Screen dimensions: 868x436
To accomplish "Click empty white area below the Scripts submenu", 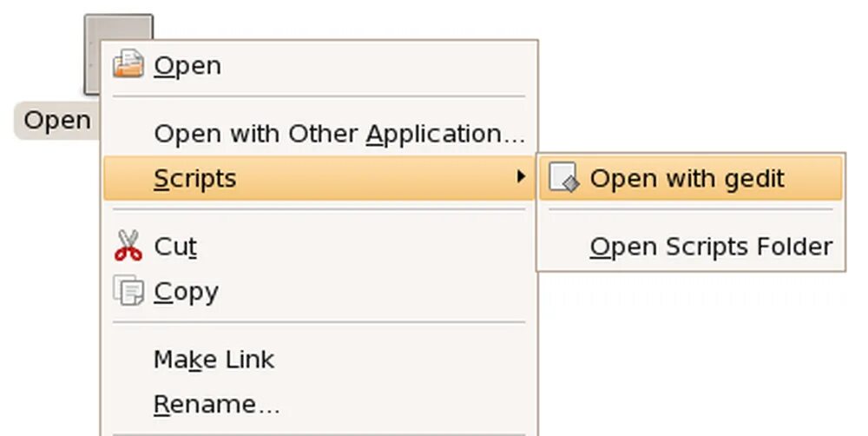I will [x=692, y=354].
